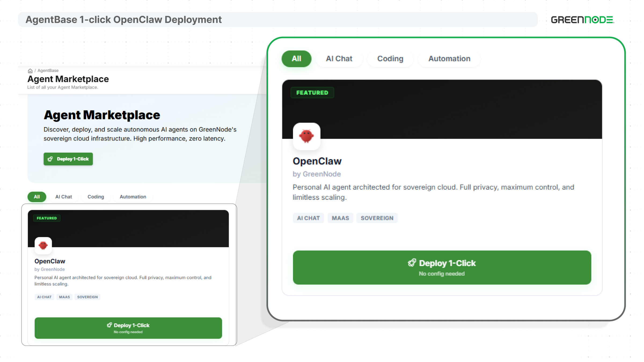The image size is (644, 362).
Task: Deploy OpenClaw with the small card's 1-Click button
Action: coord(128,328)
